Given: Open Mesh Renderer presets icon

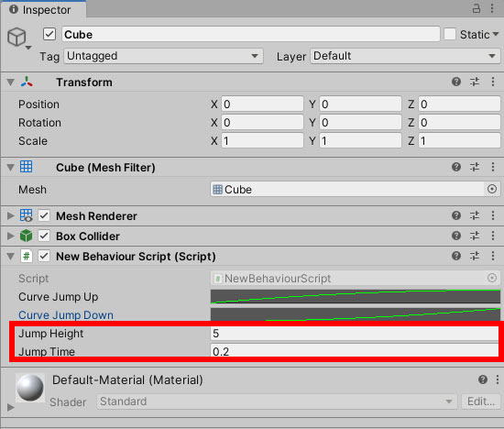Looking at the screenshot, I should [475, 215].
